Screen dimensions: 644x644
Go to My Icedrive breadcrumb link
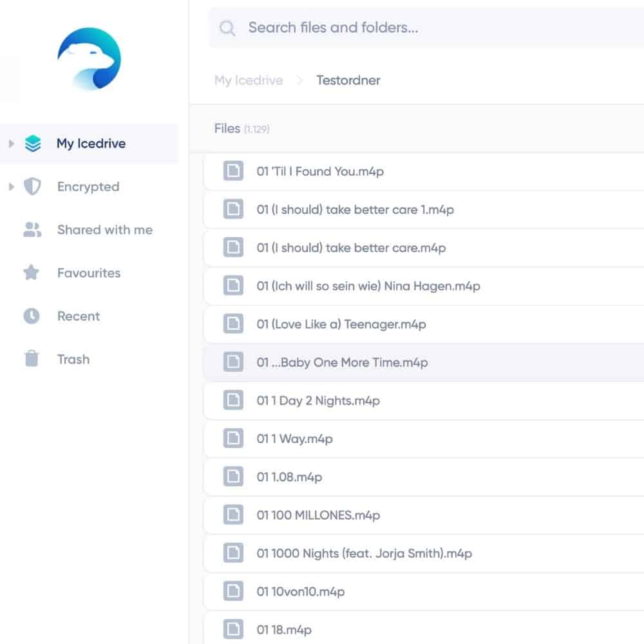249,80
